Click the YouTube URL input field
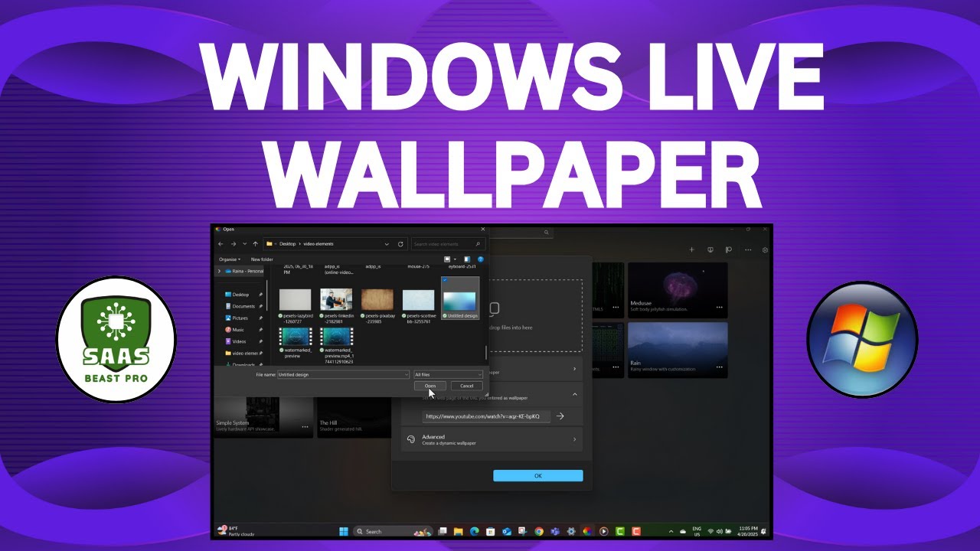The image size is (980, 551). point(486,416)
